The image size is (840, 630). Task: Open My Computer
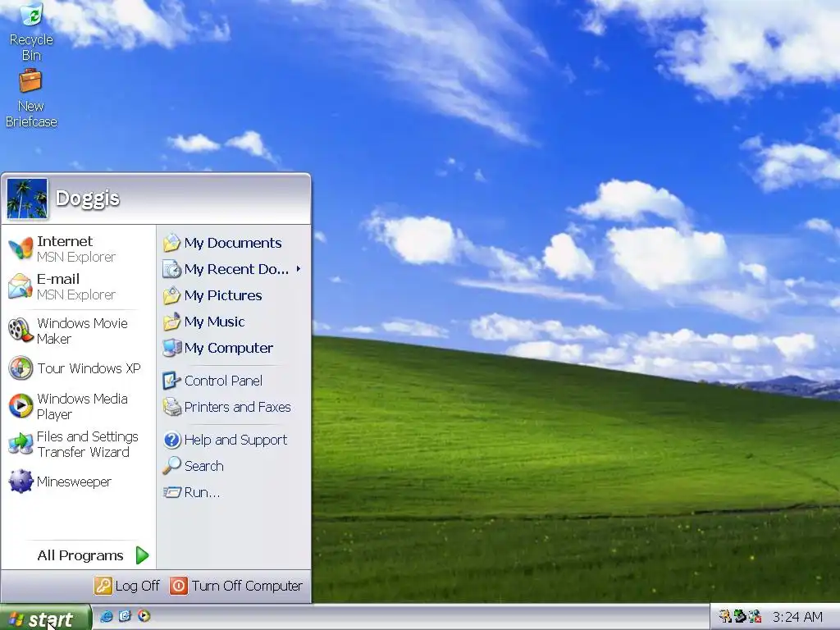[233, 348]
